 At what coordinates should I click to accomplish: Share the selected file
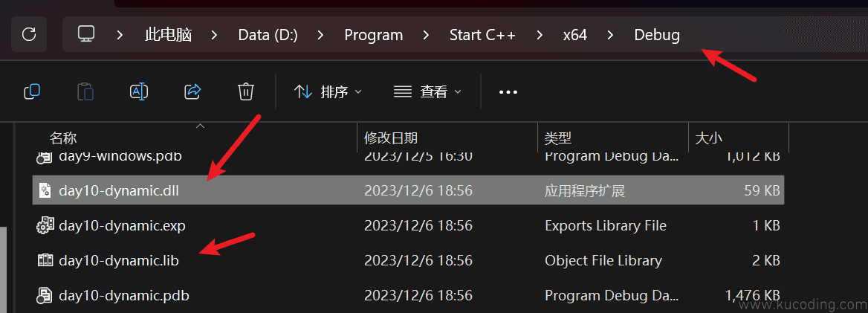[192, 91]
